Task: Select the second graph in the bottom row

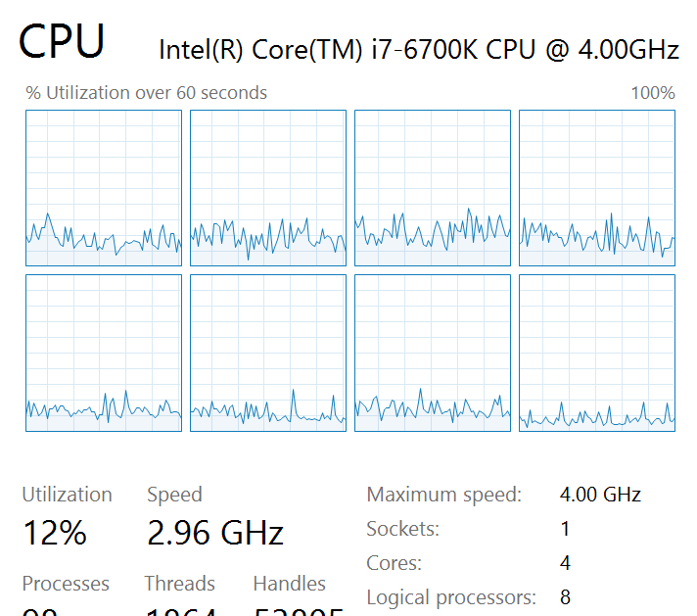Action: click(x=268, y=353)
